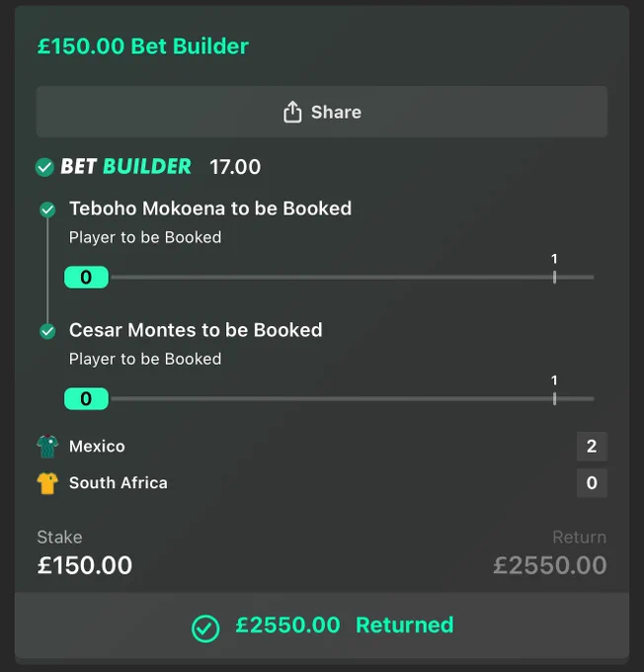
Task: Tap the £2550.00 Returned banner
Action: (322, 626)
